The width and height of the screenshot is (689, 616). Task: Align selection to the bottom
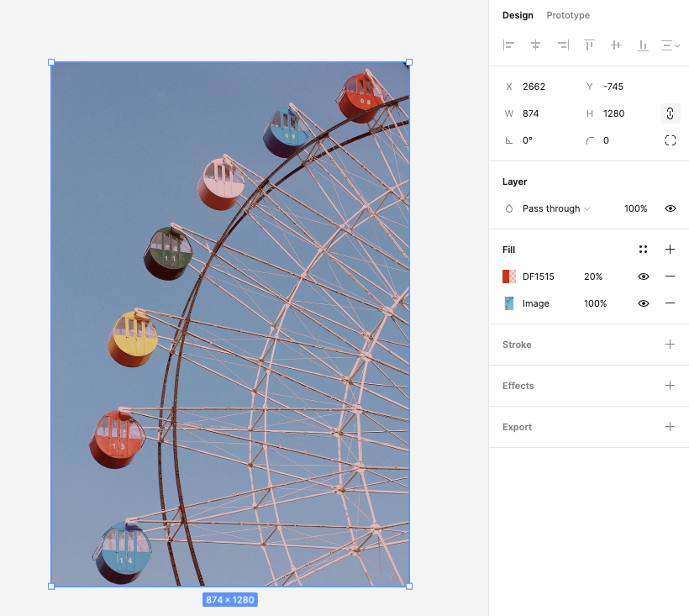643,45
